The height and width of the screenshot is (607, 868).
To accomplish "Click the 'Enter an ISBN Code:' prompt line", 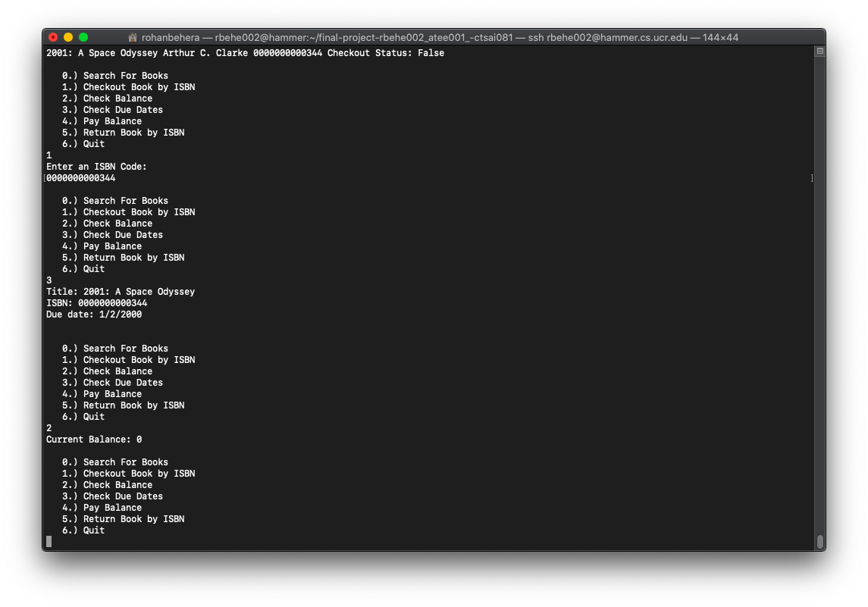I will tap(96, 166).
